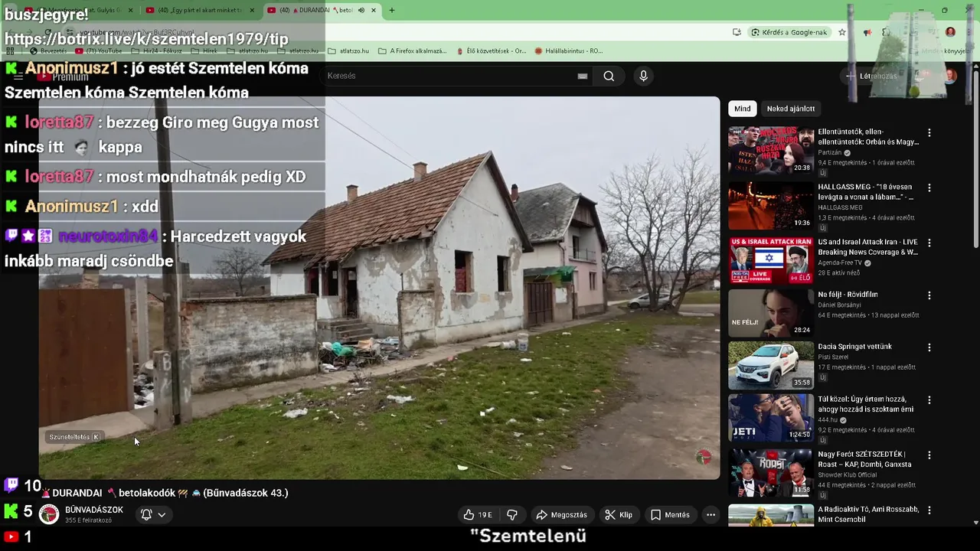
Task: Click the Túl közel: Úgy értem hozzá title
Action: tap(866, 404)
